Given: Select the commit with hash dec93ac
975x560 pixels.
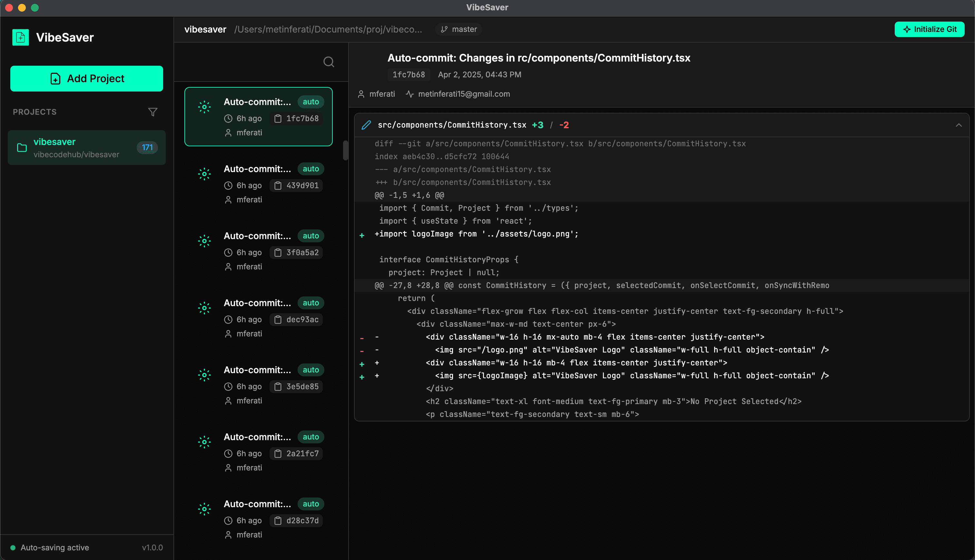Looking at the screenshot, I should [x=259, y=318].
